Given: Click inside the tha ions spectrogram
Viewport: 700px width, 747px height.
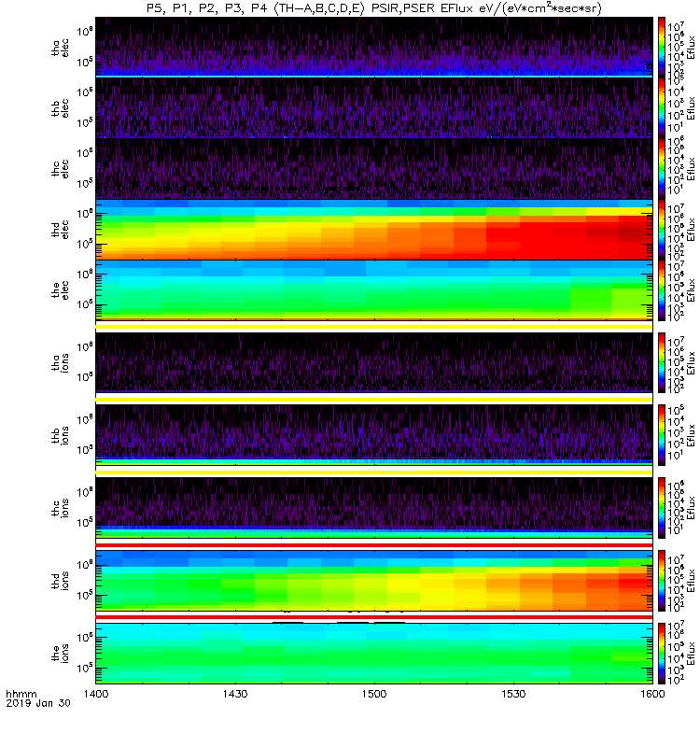Looking at the screenshot, I should coord(374,362).
